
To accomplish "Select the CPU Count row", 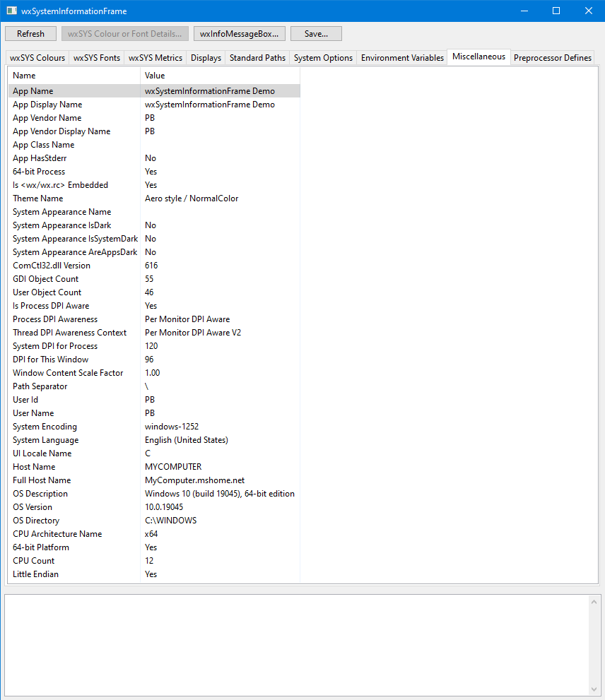I will click(x=154, y=561).
